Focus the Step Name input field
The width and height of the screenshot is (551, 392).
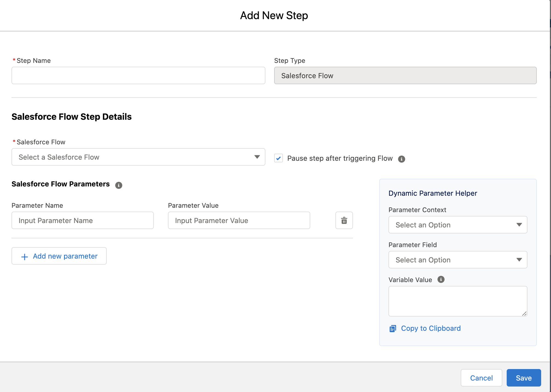tap(138, 75)
